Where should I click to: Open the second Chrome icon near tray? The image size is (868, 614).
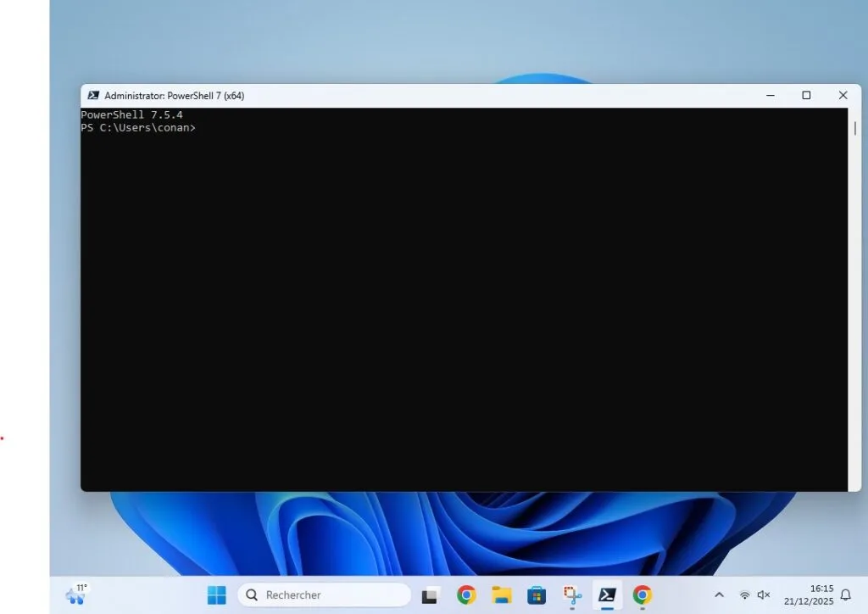coord(643,595)
